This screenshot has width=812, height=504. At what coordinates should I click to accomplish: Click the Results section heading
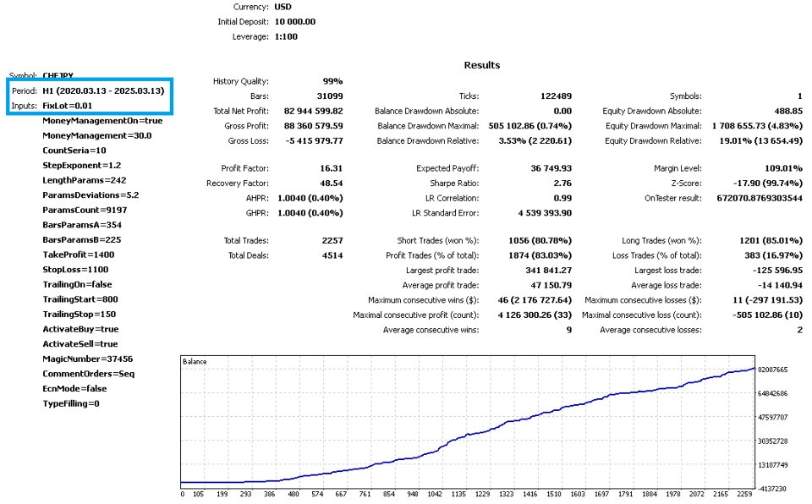[481, 65]
